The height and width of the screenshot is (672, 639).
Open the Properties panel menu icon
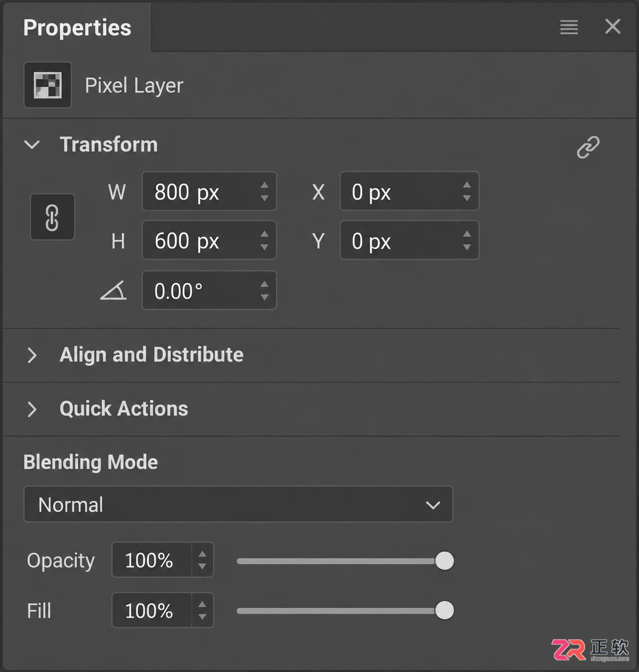click(x=569, y=27)
